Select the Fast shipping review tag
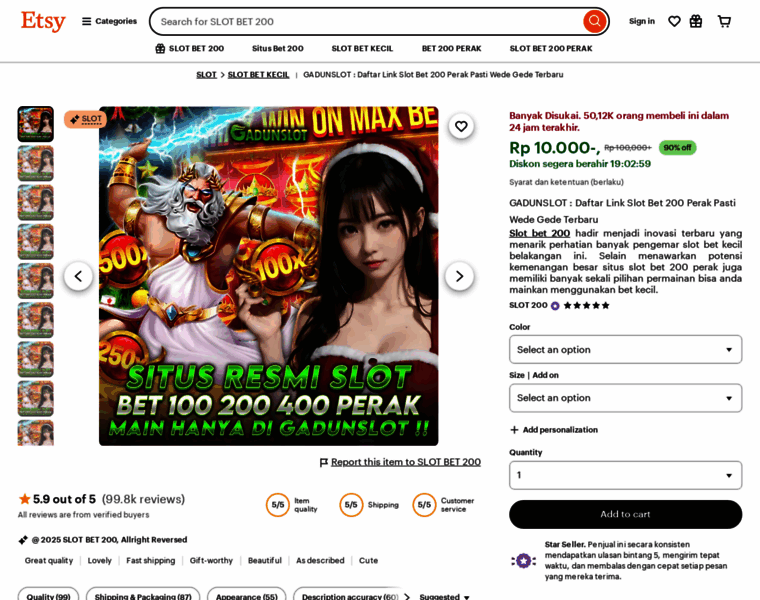The height and width of the screenshot is (600, 760). [150, 560]
